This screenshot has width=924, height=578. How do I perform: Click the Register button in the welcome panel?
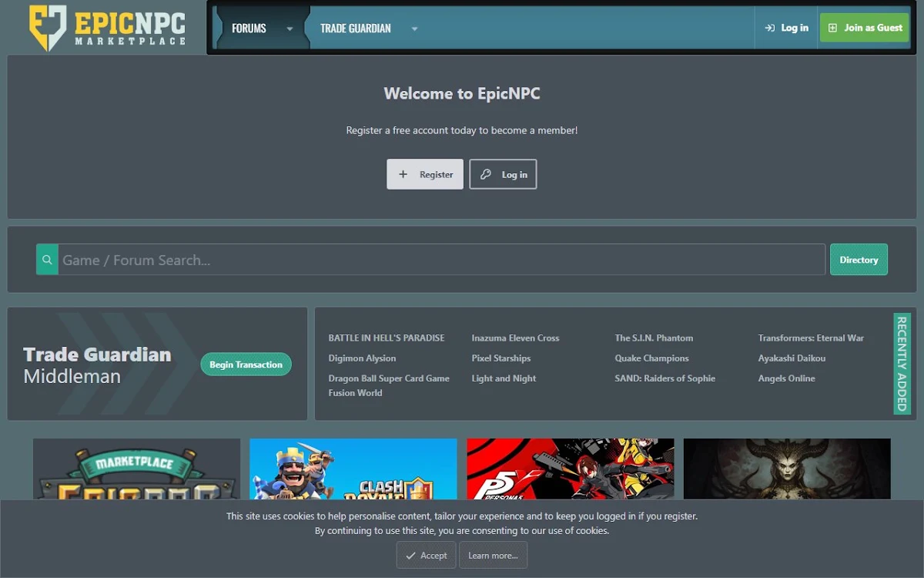[425, 174]
